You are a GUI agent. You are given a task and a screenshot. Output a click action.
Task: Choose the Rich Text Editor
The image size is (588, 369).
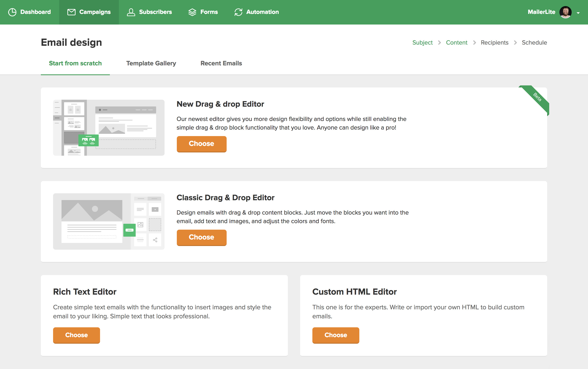[76, 335]
